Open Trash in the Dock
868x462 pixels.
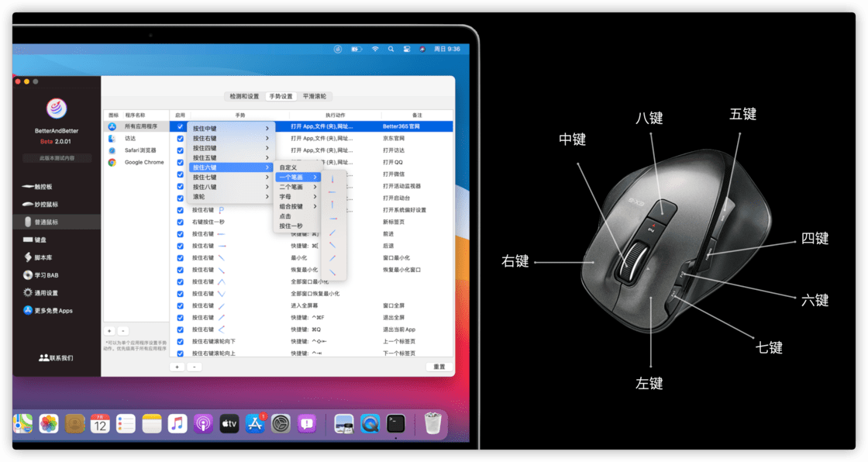click(433, 424)
